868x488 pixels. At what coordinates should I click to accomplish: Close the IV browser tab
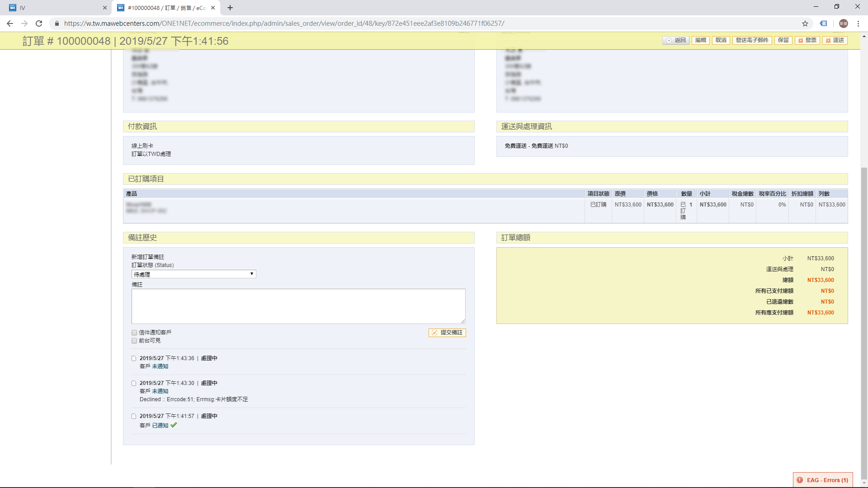pyautogui.click(x=104, y=8)
